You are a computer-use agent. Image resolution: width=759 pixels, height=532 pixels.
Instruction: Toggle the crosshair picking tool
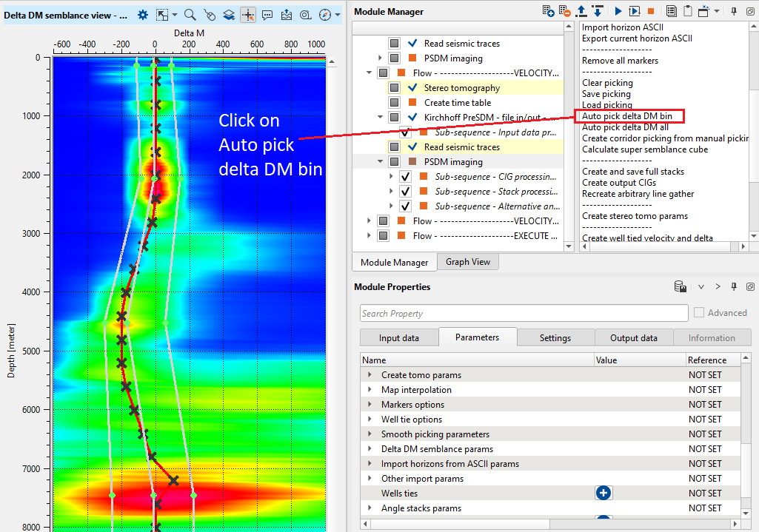pyautogui.click(x=248, y=15)
